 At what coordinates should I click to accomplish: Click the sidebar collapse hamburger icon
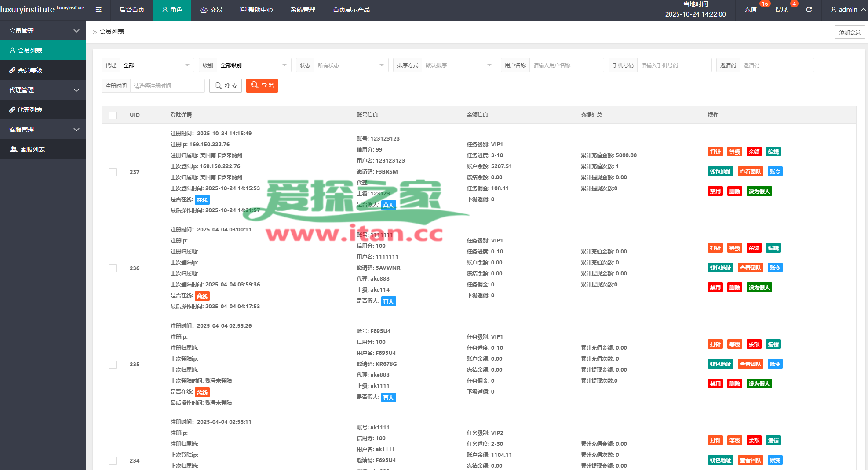pos(98,10)
